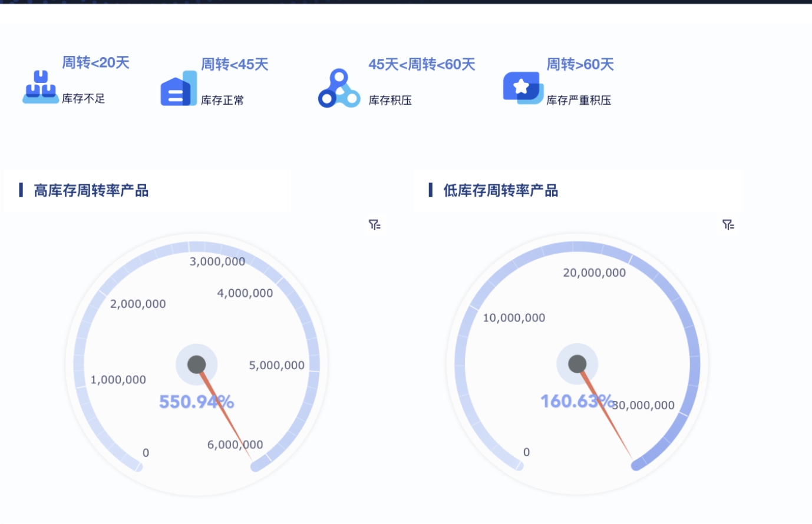The height and width of the screenshot is (524, 812).
Task: Select the 周转<45天 legend label
Action: pos(234,65)
